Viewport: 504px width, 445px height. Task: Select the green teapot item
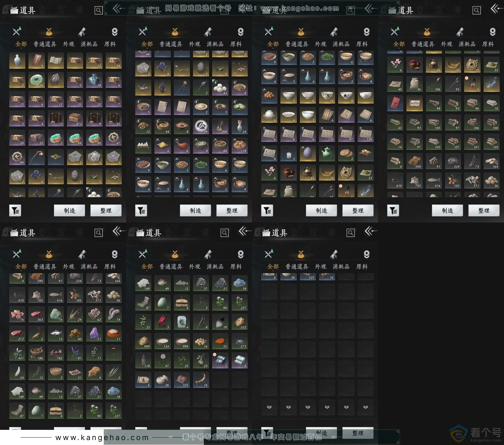click(327, 153)
